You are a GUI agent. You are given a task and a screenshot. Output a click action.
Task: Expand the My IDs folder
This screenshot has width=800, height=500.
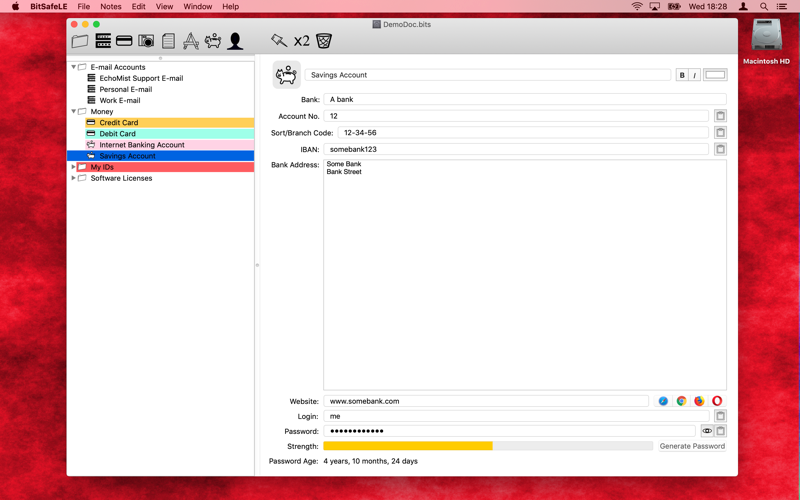point(73,167)
